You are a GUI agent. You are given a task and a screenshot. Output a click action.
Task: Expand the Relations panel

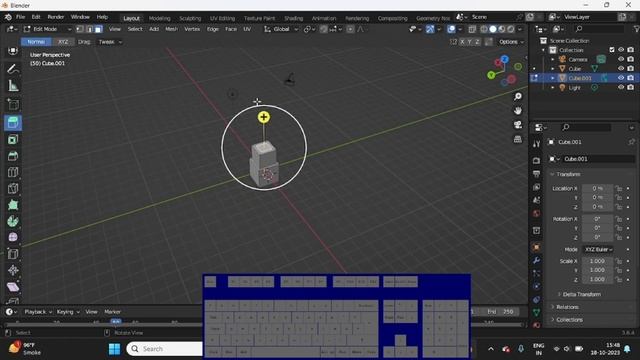pyautogui.click(x=567, y=307)
